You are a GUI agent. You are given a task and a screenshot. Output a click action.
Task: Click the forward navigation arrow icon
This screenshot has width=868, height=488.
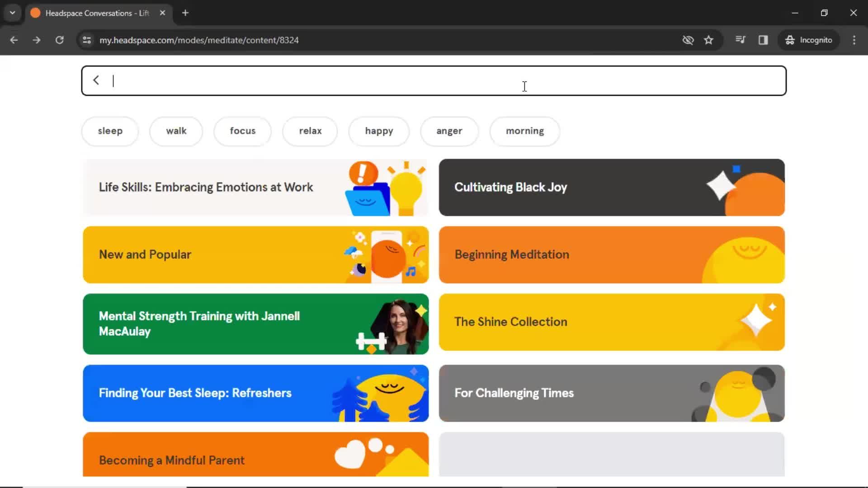point(36,40)
